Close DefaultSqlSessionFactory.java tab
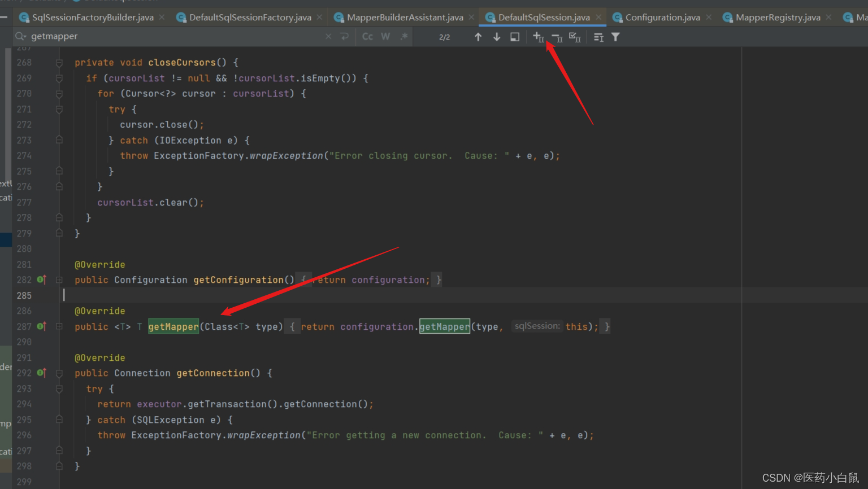868x489 pixels. pyautogui.click(x=319, y=18)
